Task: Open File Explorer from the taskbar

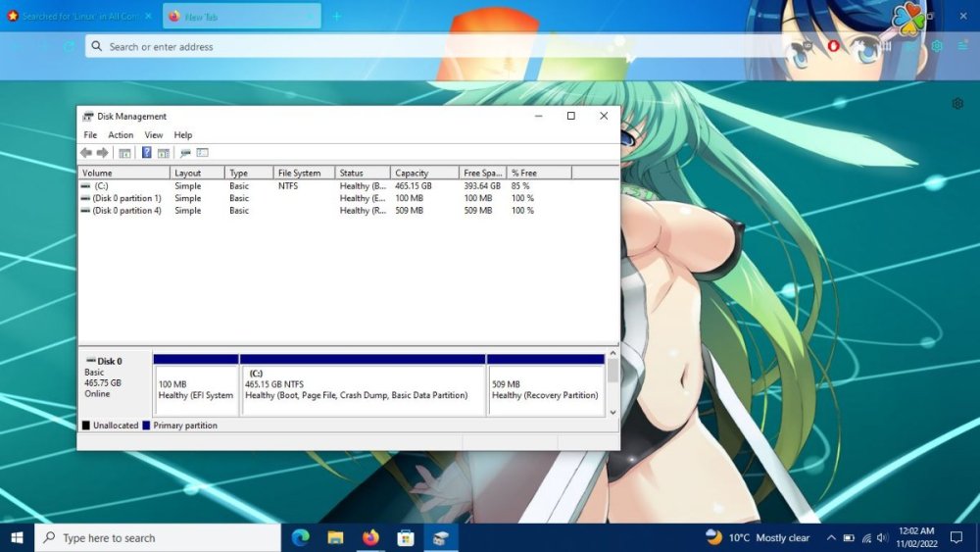Action: [x=335, y=537]
